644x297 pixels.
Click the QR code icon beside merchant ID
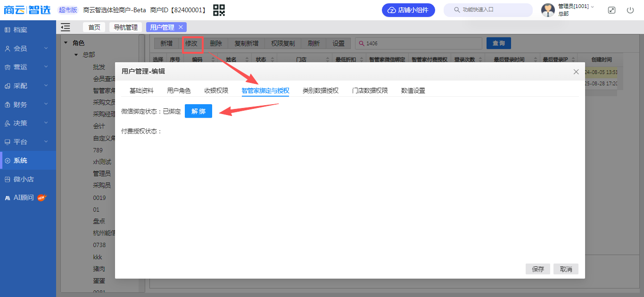(219, 10)
